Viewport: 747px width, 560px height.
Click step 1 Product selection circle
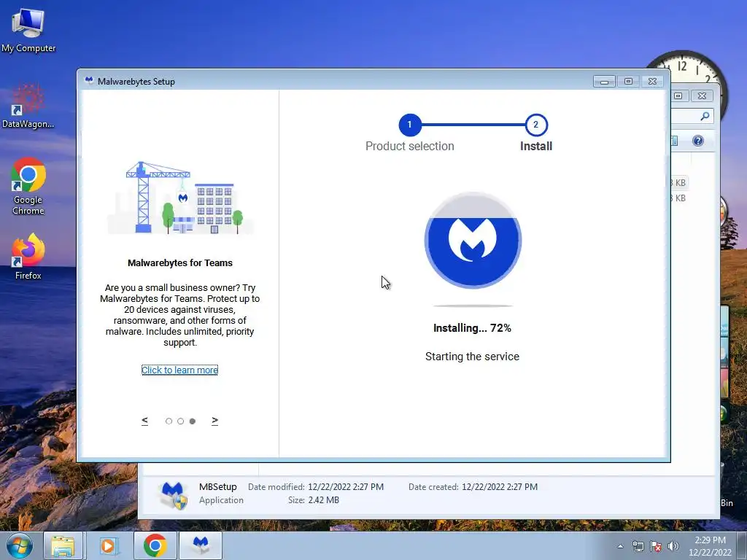pyautogui.click(x=410, y=125)
